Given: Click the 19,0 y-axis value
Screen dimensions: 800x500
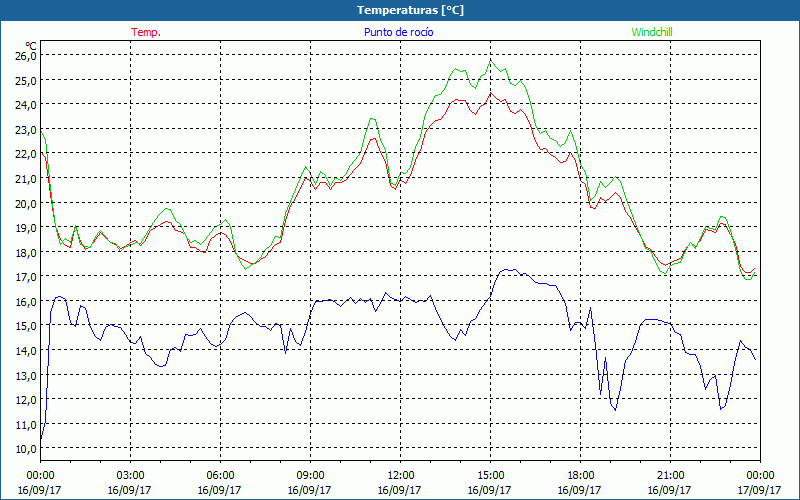Looking at the screenshot, I should (26, 228).
